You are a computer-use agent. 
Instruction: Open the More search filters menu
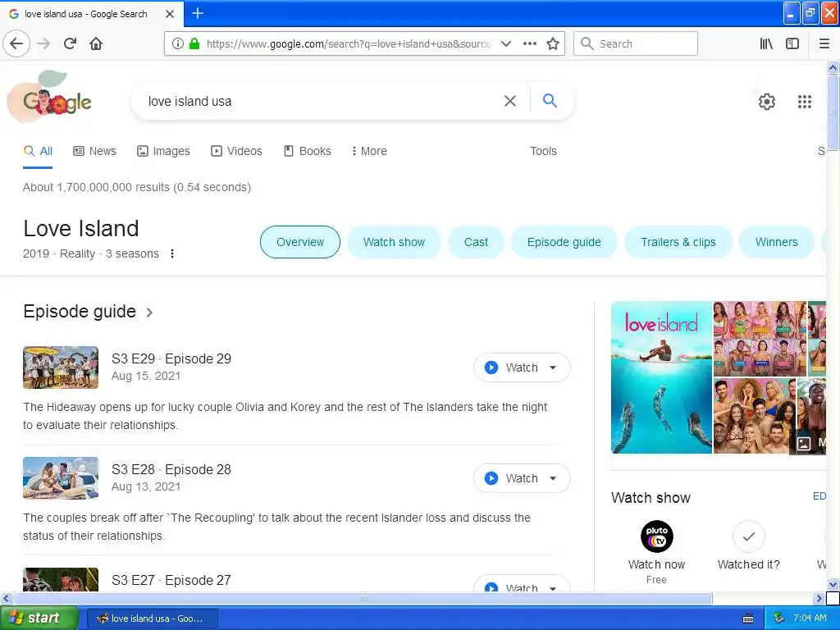(368, 151)
